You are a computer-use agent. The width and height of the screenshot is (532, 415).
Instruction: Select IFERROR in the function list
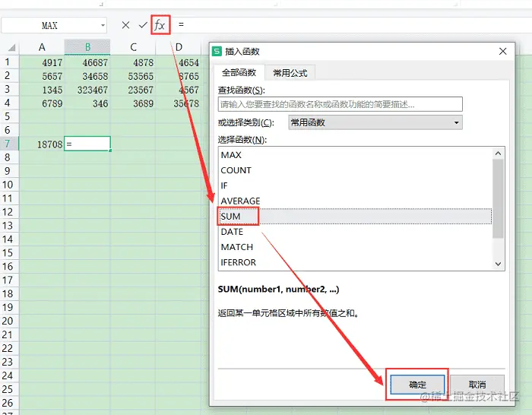(355, 262)
